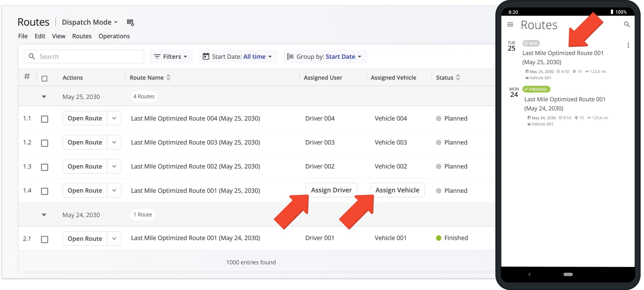The image size is (644, 290).
Task: Click the grey Planned status dot for Route 004
Action: (x=439, y=118)
